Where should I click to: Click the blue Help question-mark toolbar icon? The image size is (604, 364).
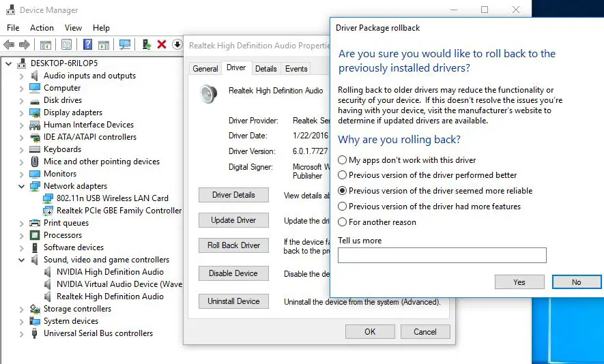pyautogui.click(x=87, y=44)
